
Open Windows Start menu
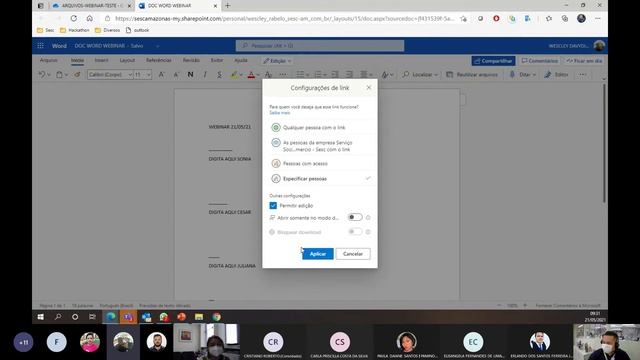click(40, 317)
